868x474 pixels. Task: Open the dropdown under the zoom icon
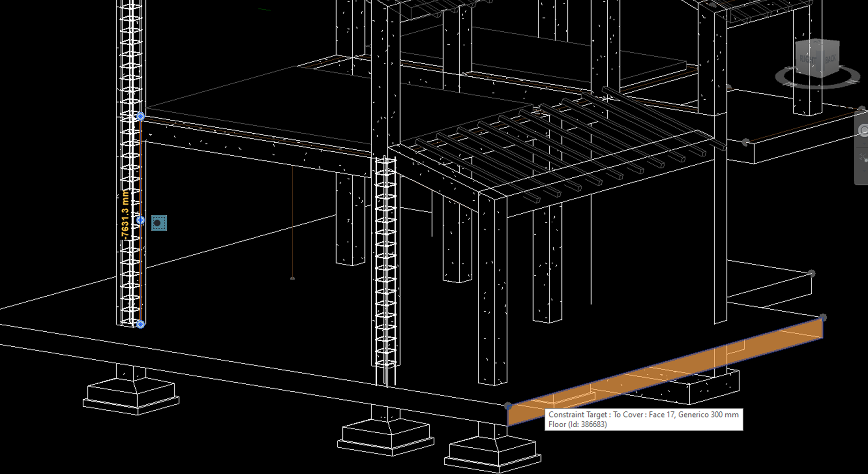864,171
